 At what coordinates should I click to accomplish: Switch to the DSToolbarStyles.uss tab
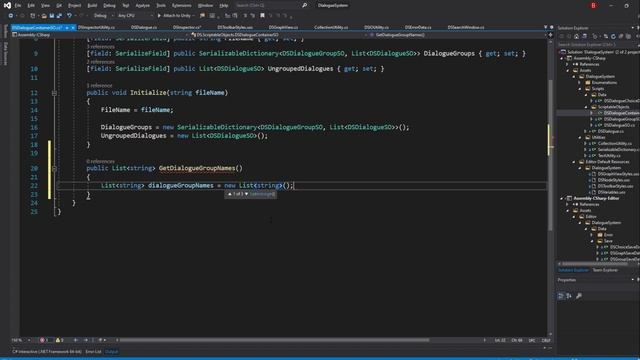(235, 27)
